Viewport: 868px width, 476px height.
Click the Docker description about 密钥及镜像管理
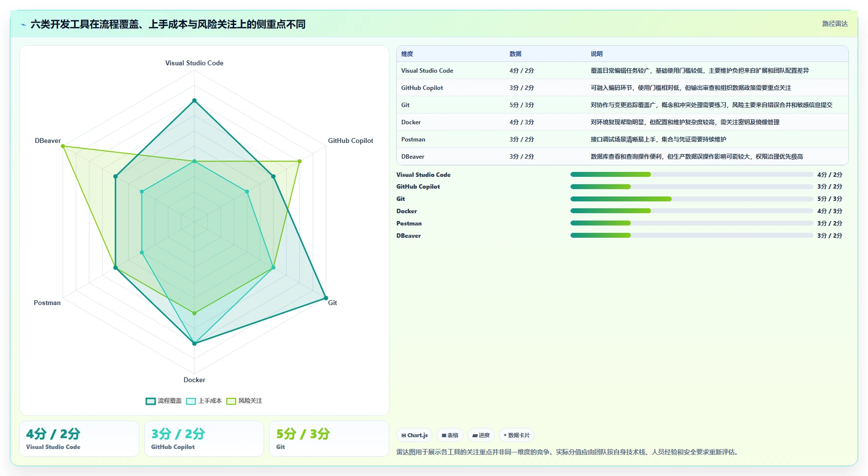pos(685,122)
